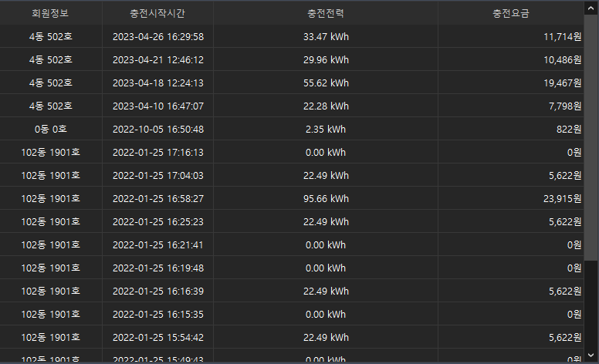Click the empty scrollbar track below the thumb
The image size is (599, 364).
point(590,308)
